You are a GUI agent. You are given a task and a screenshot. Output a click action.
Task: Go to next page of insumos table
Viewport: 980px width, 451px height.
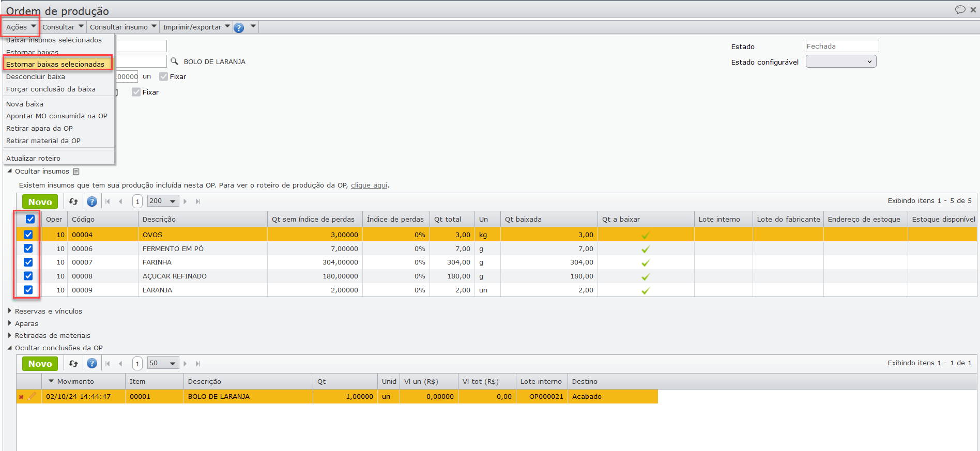pyautogui.click(x=185, y=201)
